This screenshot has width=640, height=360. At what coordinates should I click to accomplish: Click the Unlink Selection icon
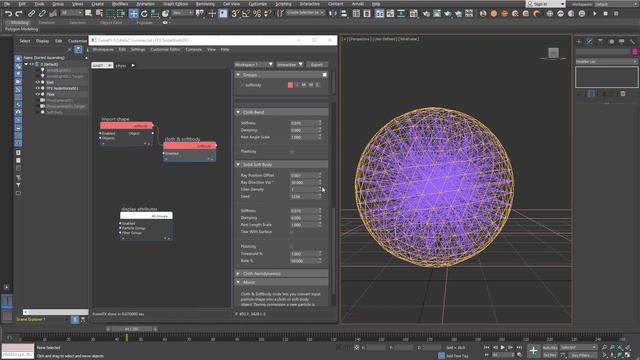click(42, 13)
